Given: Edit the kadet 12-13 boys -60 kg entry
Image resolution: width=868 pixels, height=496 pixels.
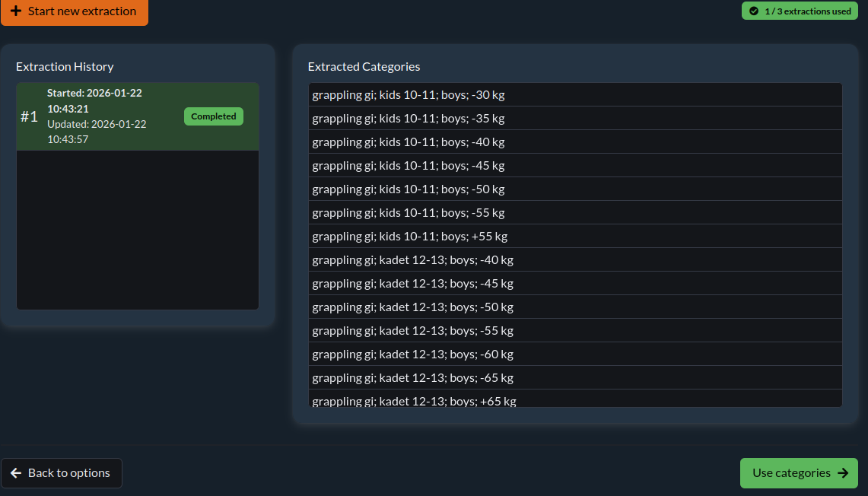Looking at the screenshot, I should 575,355.
